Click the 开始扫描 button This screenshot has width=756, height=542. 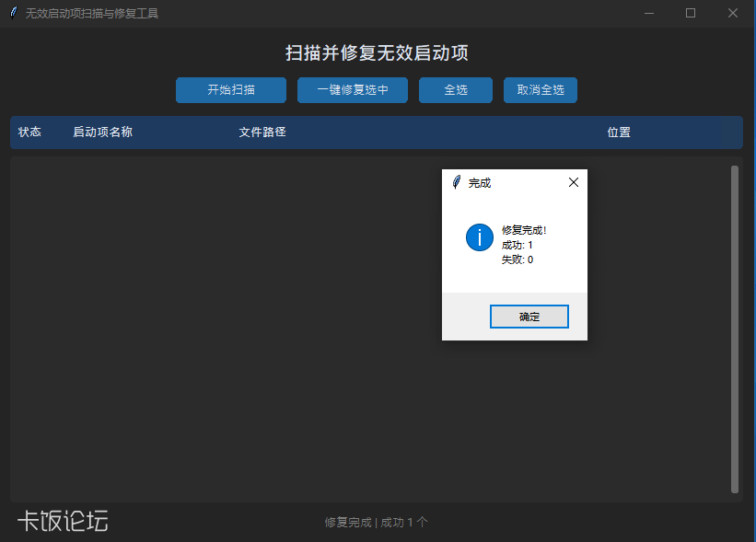coord(231,90)
